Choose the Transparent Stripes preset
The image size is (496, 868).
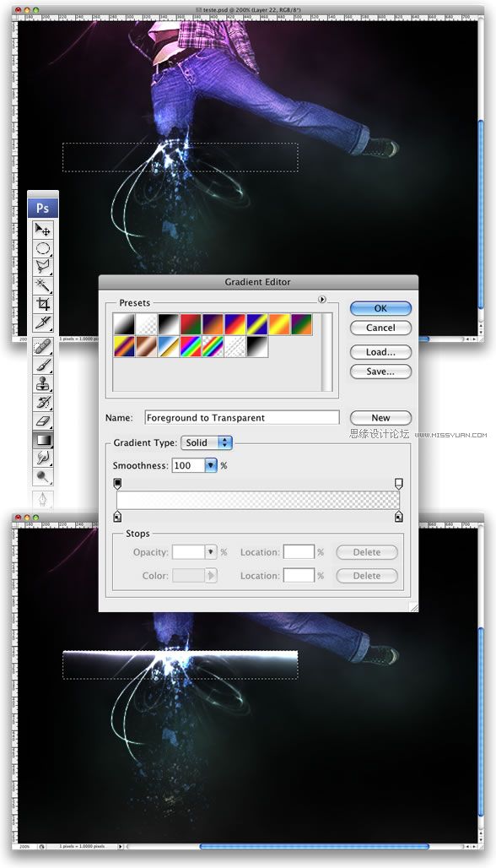tap(235, 346)
